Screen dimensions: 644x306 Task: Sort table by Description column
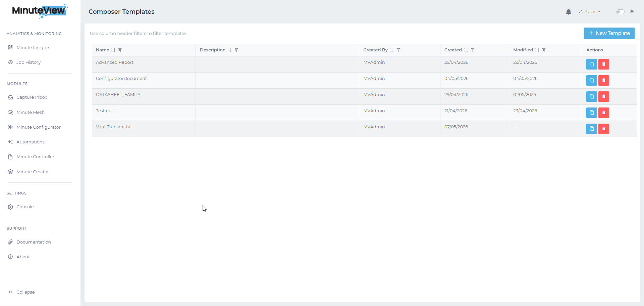coord(229,50)
